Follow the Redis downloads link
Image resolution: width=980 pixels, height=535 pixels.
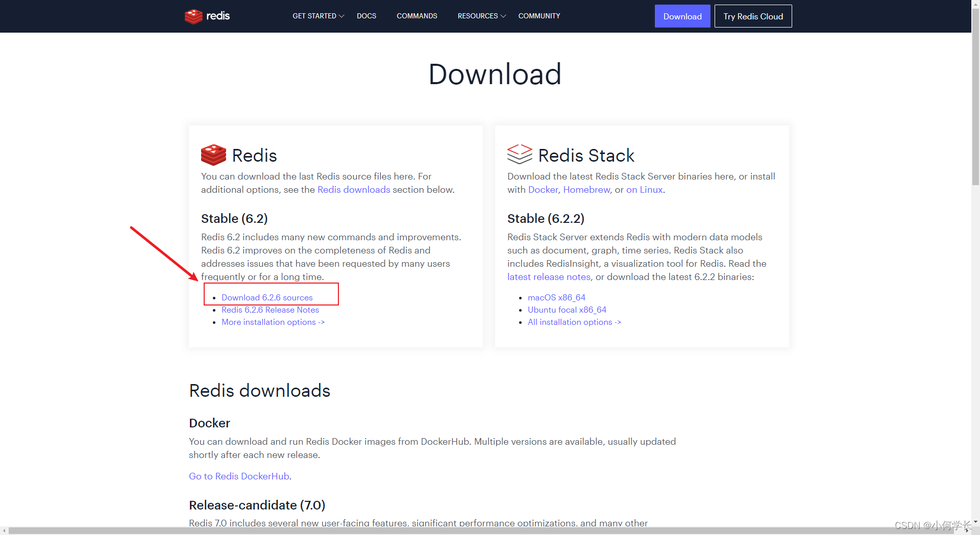click(x=354, y=190)
